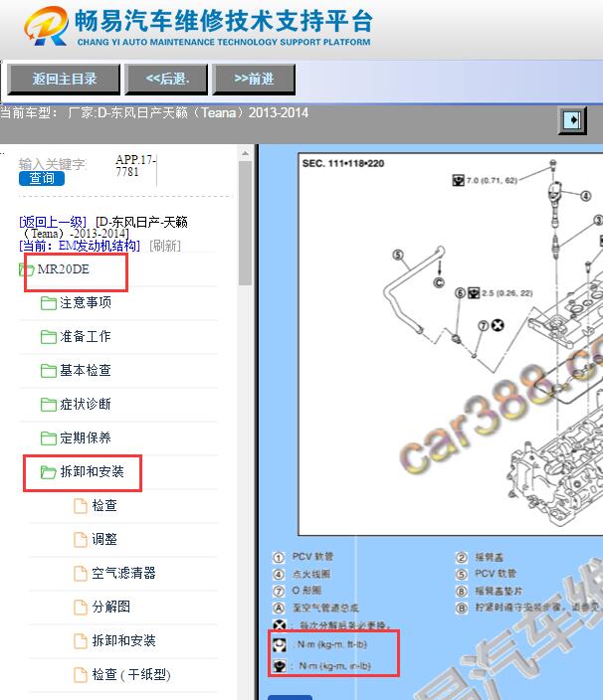Open the 检查(干纸型) document
The image size is (603, 700).
coord(131,674)
